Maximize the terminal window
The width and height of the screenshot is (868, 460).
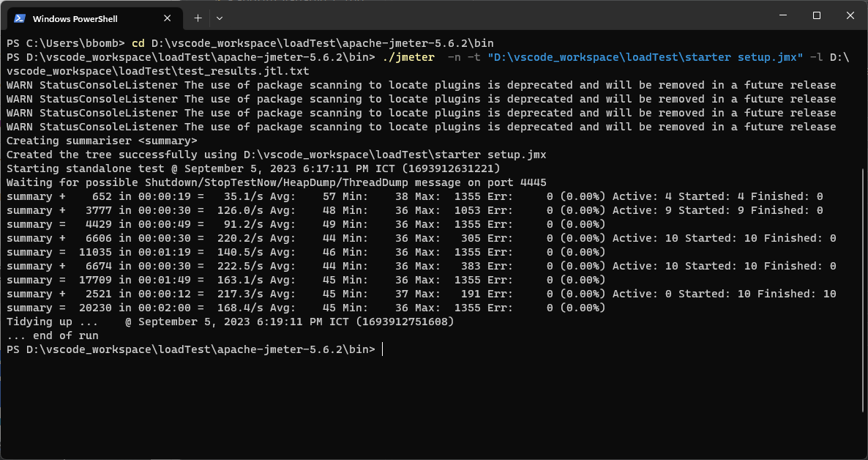pyautogui.click(x=817, y=15)
